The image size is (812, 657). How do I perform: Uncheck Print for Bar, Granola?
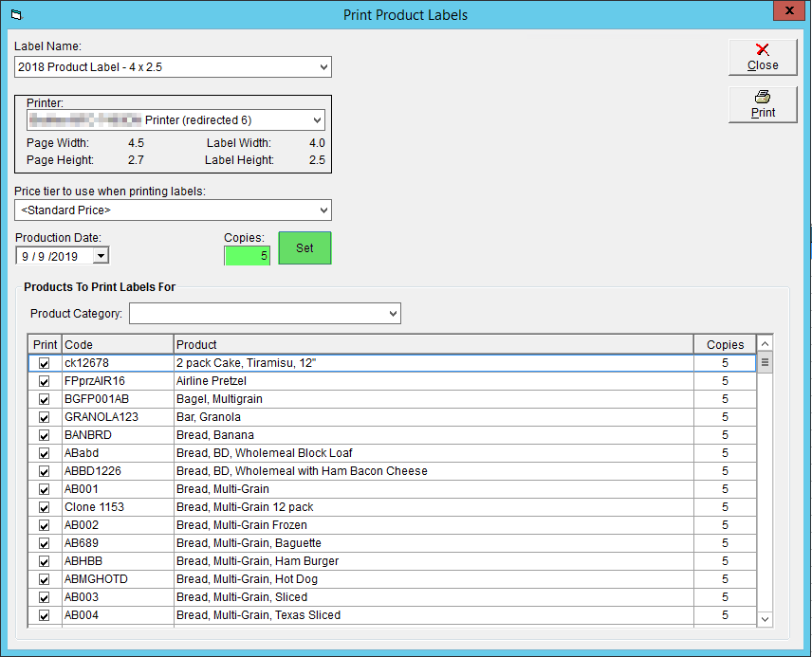point(44,417)
